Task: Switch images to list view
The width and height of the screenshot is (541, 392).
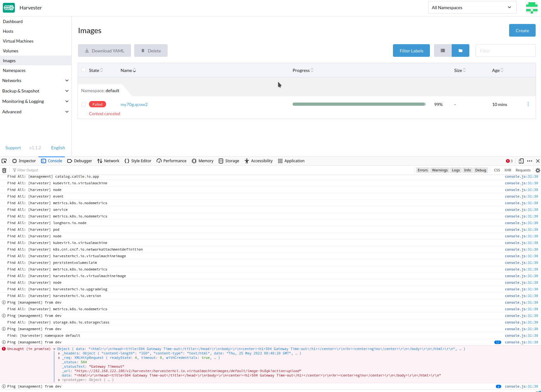Action: point(443,50)
